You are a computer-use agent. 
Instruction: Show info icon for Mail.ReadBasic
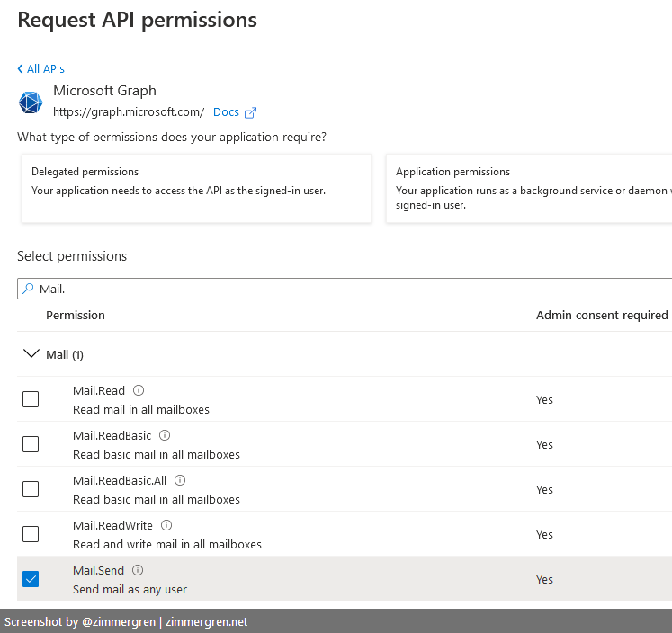(165, 435)
